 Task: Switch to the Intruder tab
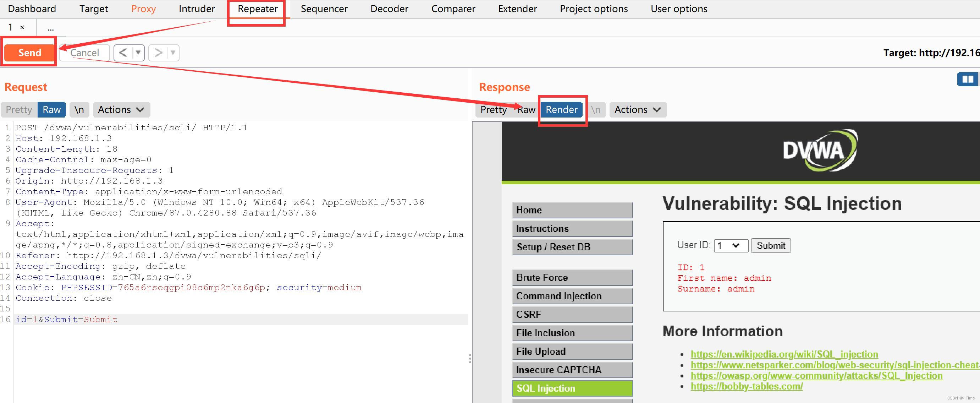pyautogui.click(x=197, y=9)
